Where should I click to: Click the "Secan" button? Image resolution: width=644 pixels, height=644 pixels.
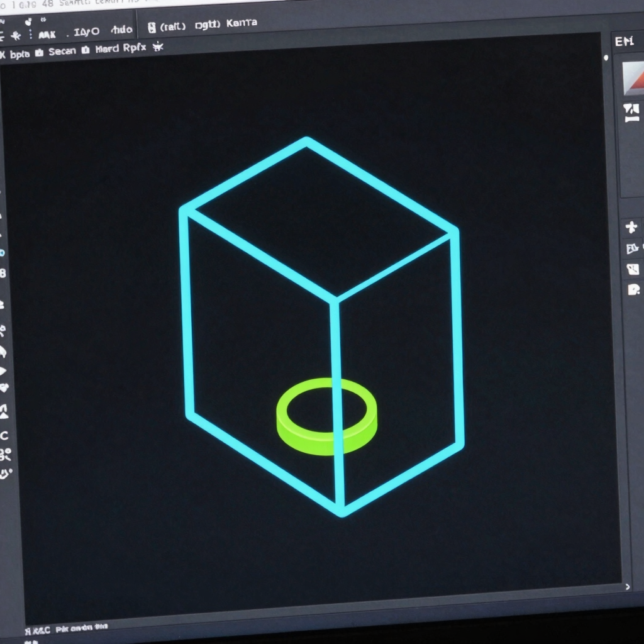pos(62,52)
